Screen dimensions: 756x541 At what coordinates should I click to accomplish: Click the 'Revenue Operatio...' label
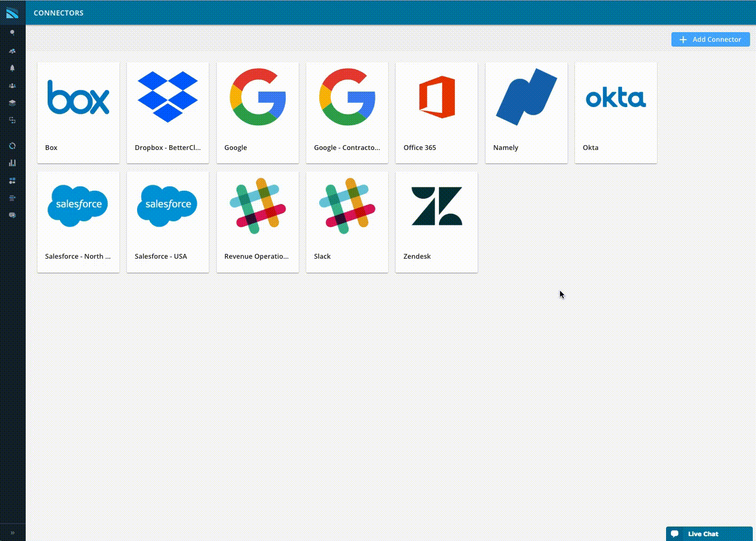(256, 257)
